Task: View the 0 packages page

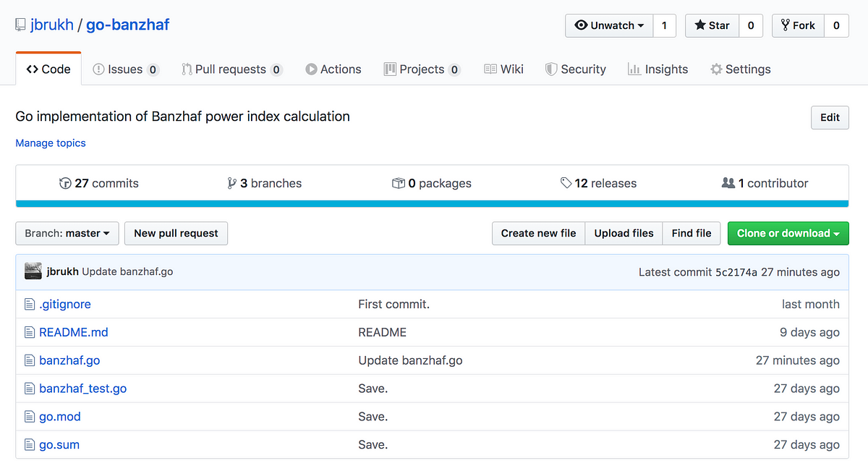Action: pos(432,183)
